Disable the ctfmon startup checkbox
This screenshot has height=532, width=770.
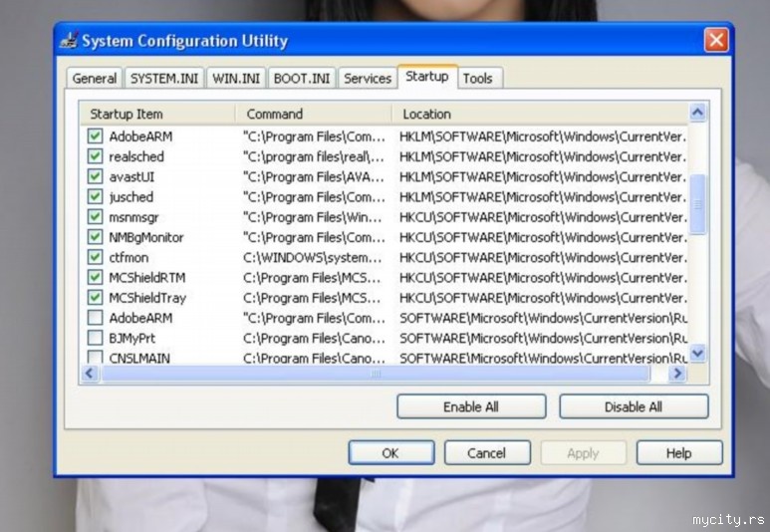click(x=95, y=257)
